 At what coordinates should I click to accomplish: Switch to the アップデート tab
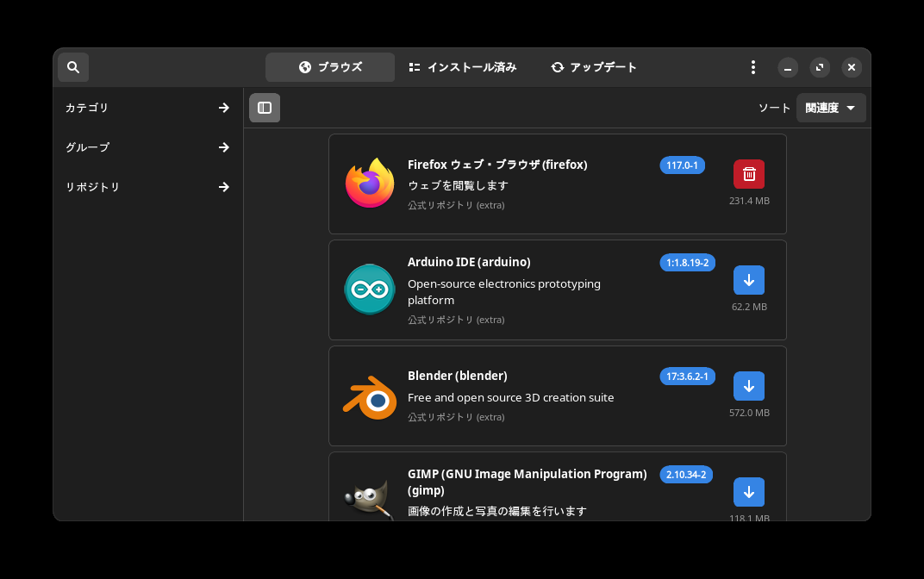594,67
